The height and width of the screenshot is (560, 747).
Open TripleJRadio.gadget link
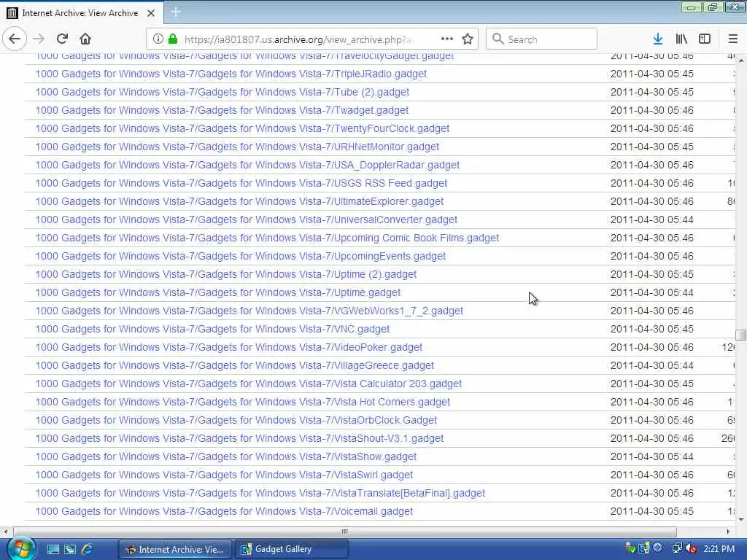pyautogui.click(x=231, y=74)
